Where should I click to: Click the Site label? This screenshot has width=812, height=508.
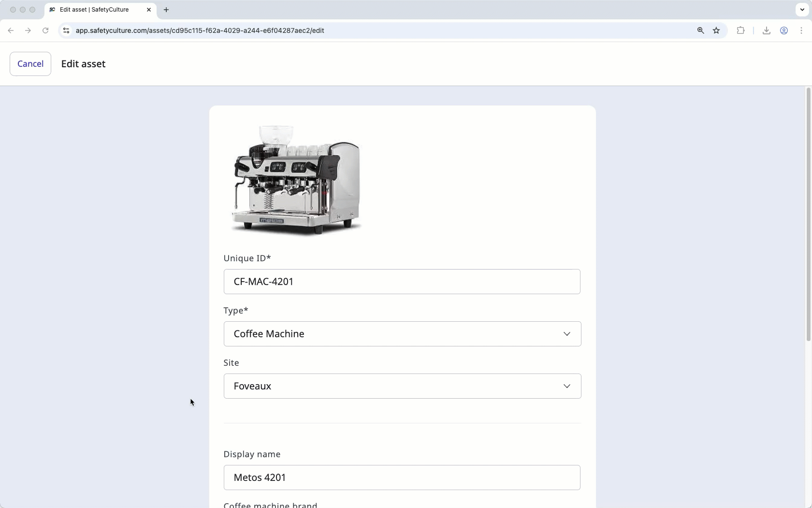[231, 363]
